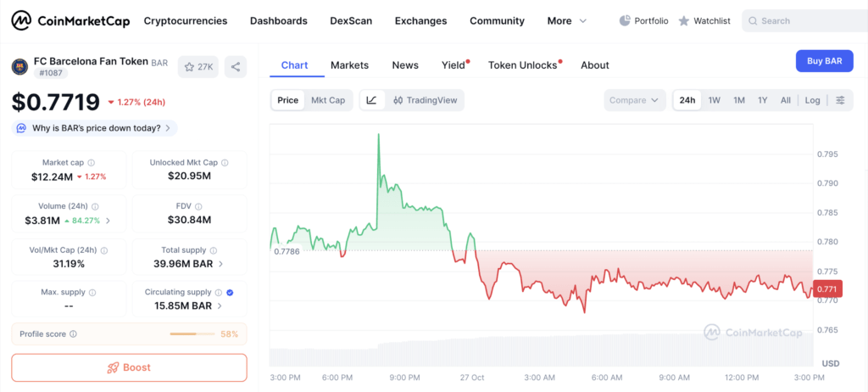
Task: Click the Buy BAR button
Action: coord(823,61)
